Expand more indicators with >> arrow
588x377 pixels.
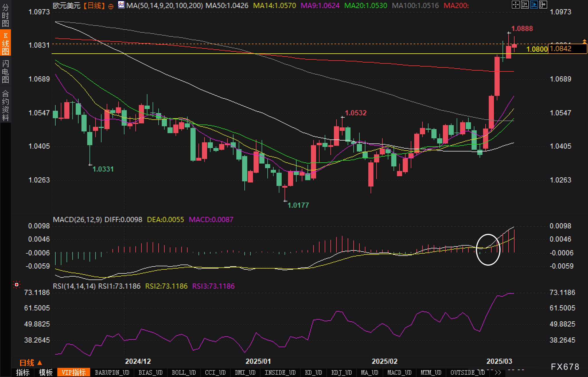(498, 373)
